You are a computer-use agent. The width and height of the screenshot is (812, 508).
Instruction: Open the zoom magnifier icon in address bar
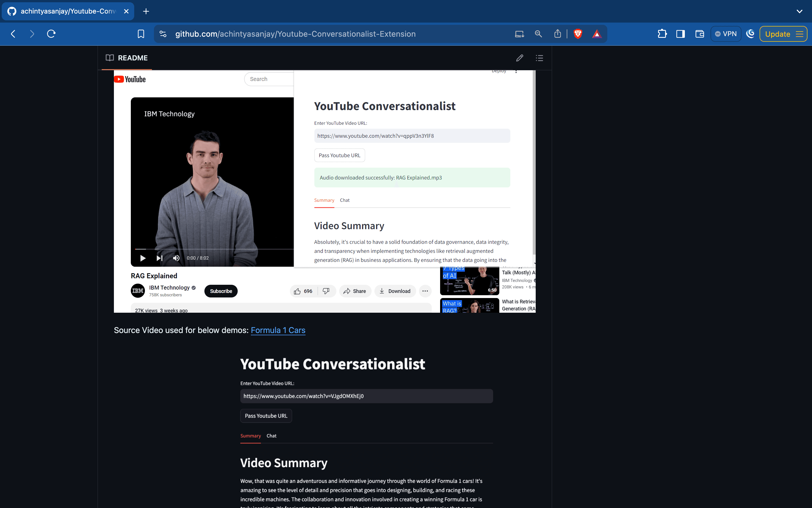pyautogui.click(x=538, y=34)
